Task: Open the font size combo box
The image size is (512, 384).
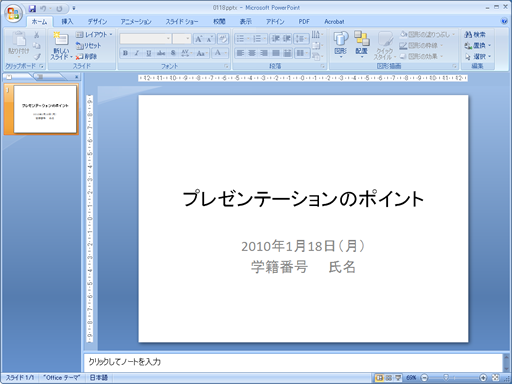Action: click(182, 39)
